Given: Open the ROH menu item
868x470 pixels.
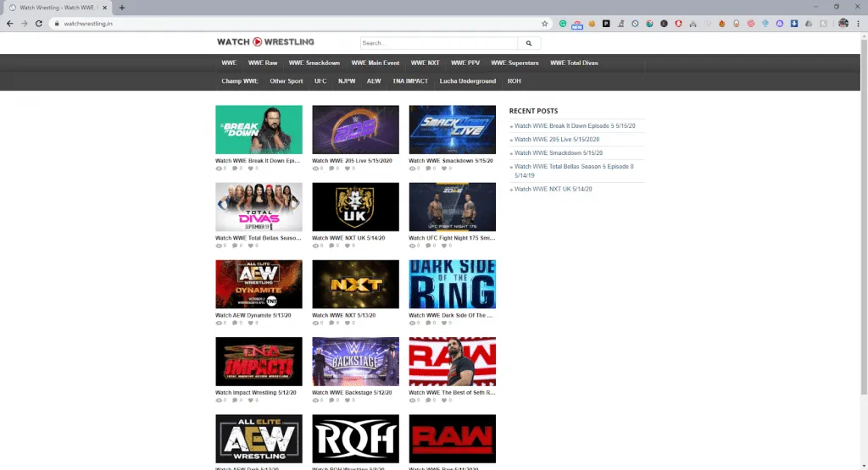Looking at the screenshot, I should pos(514,81).
